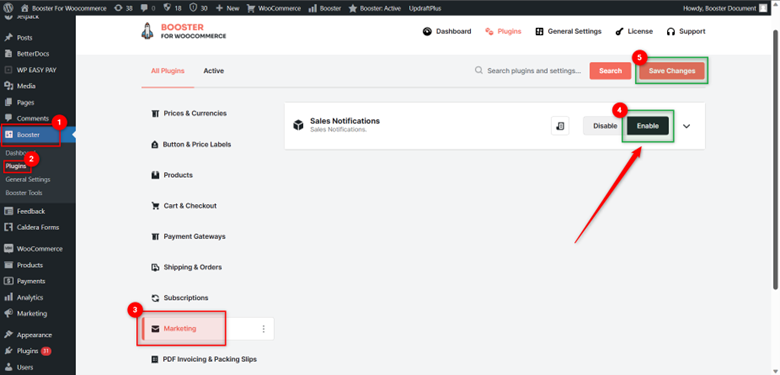This screenshot has height=375, width=780.
Task: Go to the Booster Dashboard tab
Action: [x=447, y=31]
